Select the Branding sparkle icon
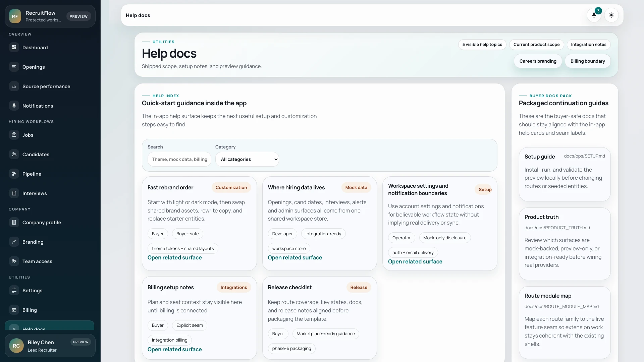The width and height of the screenshot is (644, 362). coord(14,242)
